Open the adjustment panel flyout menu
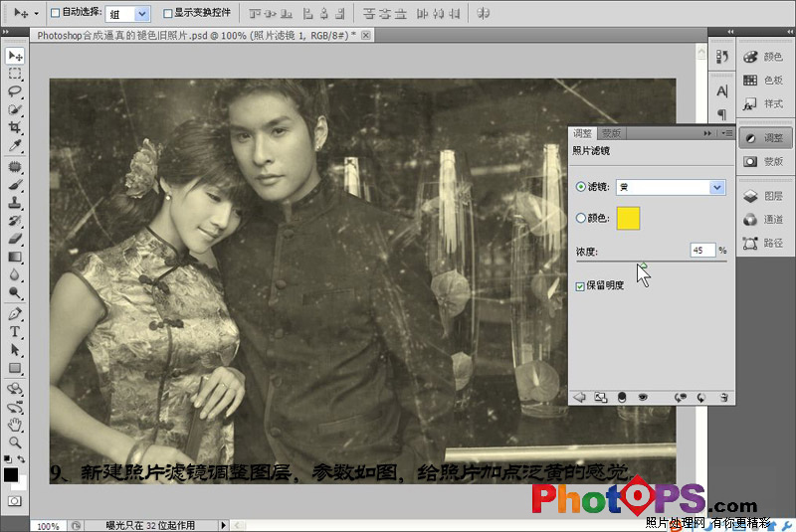Image resolution: width=796 pixels, height=532 pixels. coord(727,133)
